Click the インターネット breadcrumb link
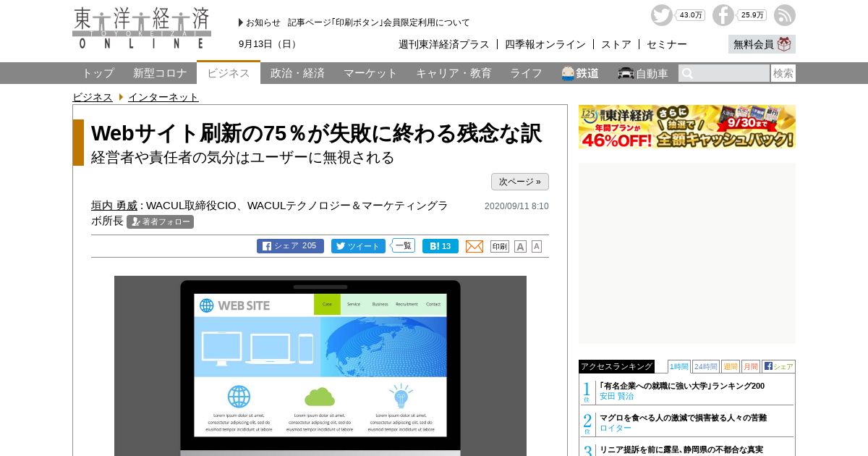 point(163,97)
